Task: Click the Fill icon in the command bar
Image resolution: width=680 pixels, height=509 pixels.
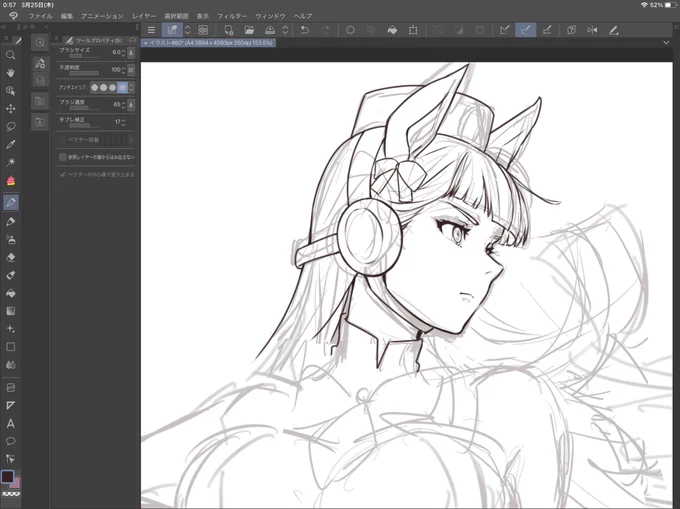Action: point(392,30)
